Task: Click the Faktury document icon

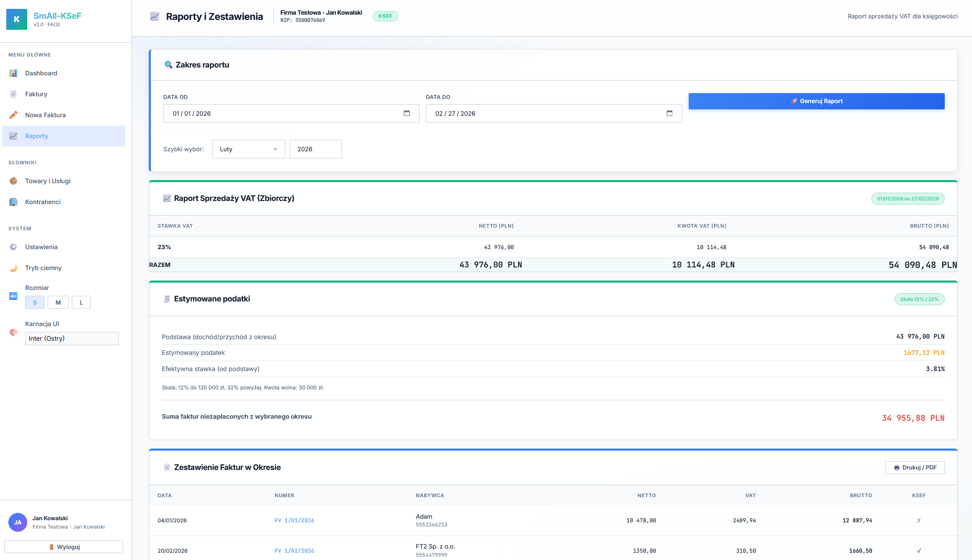Action: click(14, 94)
